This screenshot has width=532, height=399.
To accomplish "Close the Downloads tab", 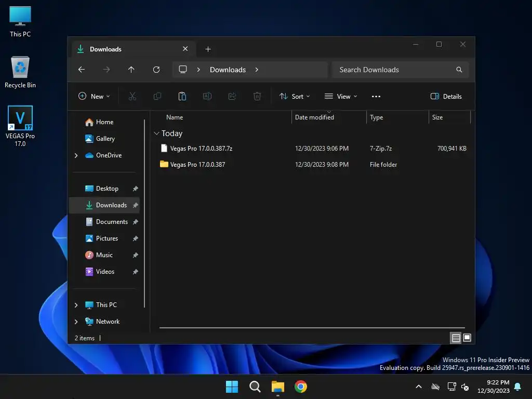I will point(185,49).
